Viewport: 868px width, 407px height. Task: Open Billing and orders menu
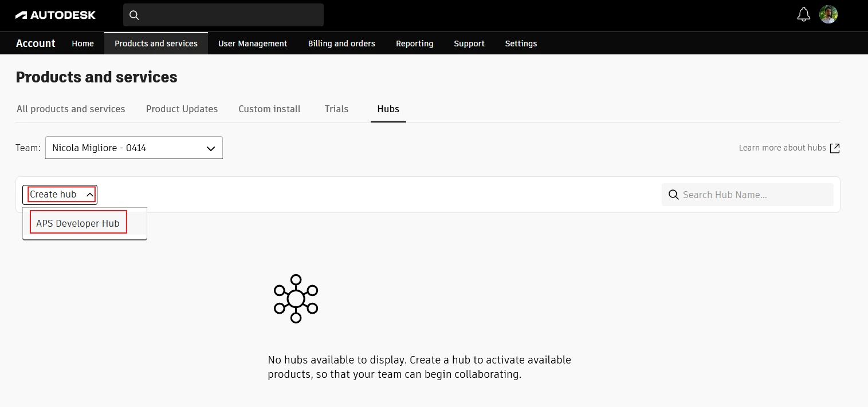coord(341,44)
